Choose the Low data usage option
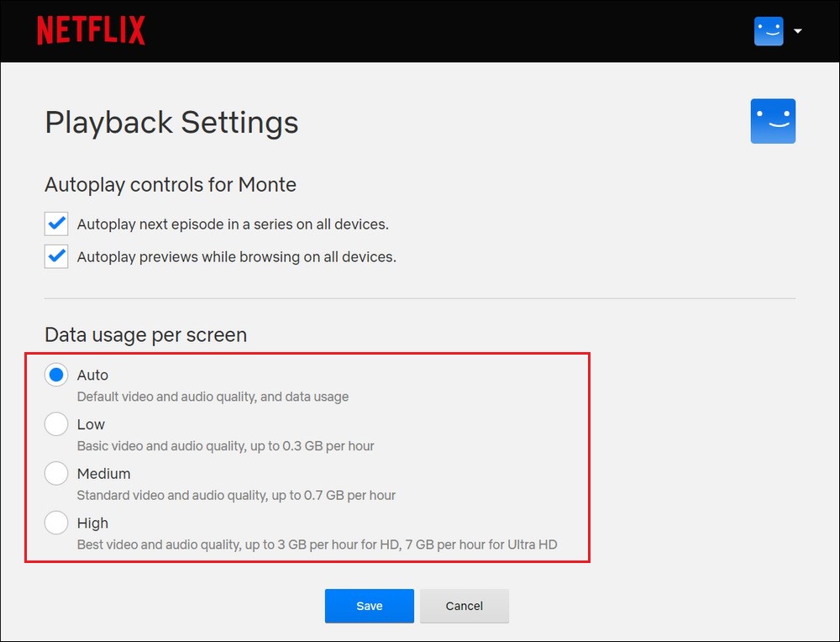 55,424
